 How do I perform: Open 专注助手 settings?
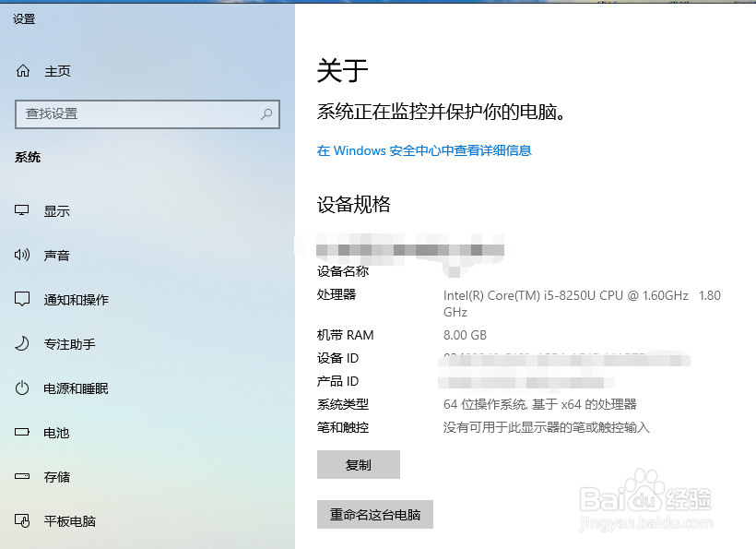coord(69,344)
